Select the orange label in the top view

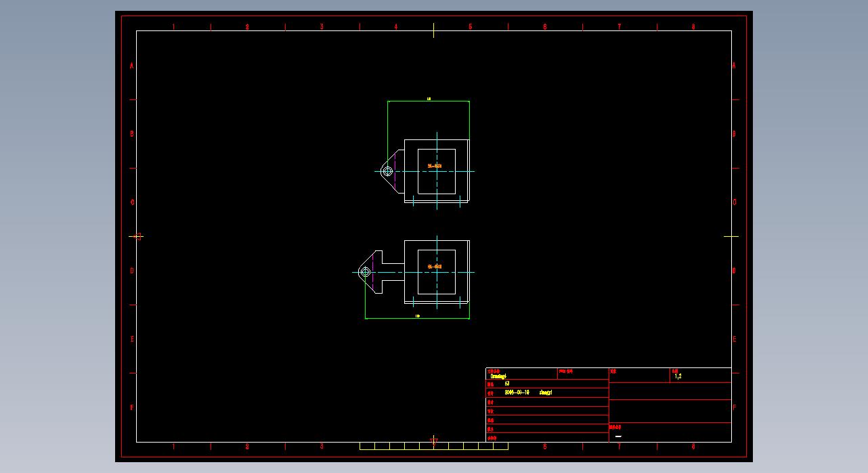[x=435, y=166]
